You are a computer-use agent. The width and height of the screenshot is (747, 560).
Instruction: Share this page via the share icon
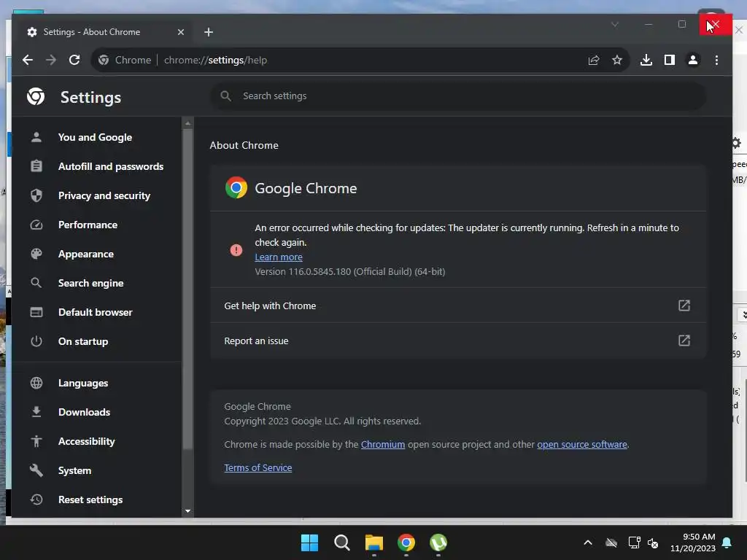[x=594, y=60]
